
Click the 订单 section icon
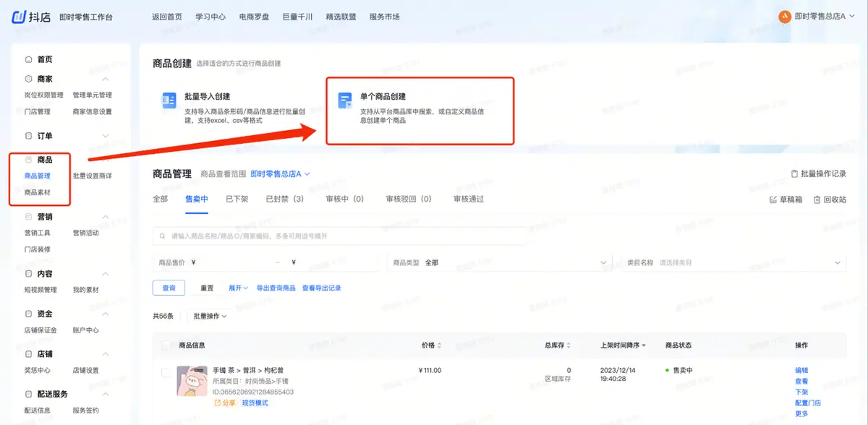28,135
